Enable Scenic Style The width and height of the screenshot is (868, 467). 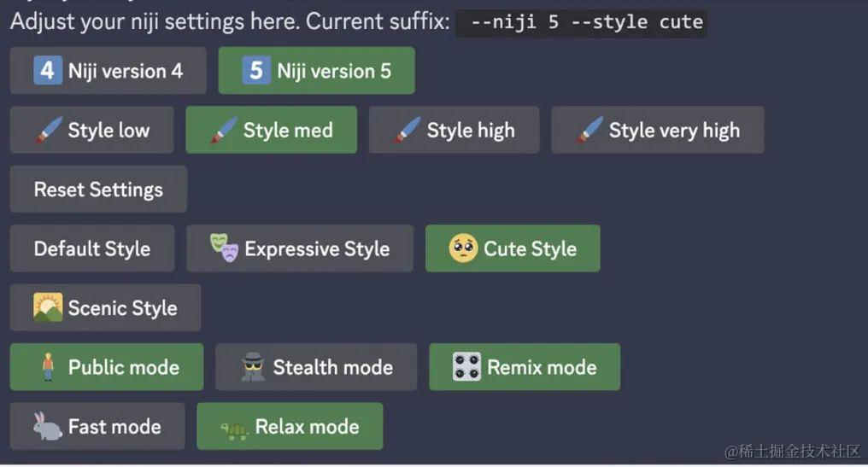point(105,307)
